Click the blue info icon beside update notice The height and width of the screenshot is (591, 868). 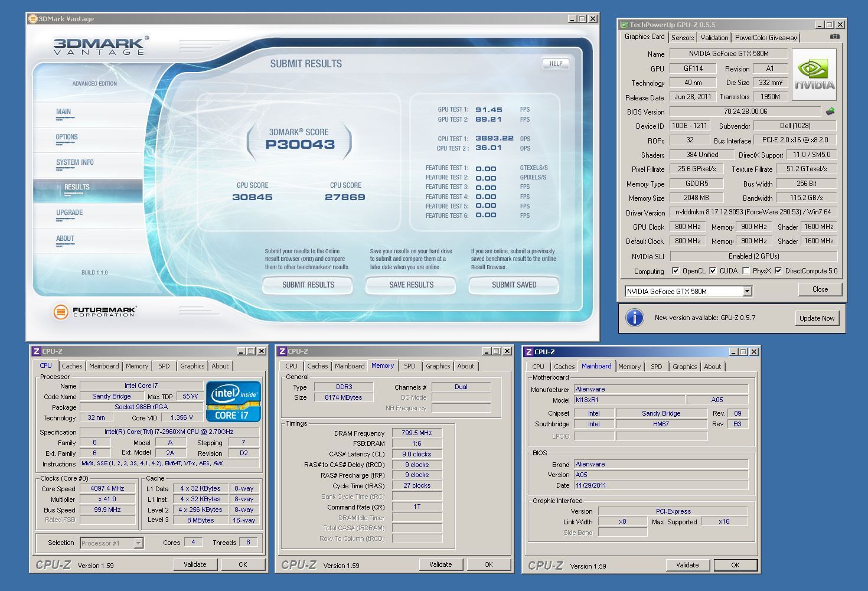(x=635, y=318)
